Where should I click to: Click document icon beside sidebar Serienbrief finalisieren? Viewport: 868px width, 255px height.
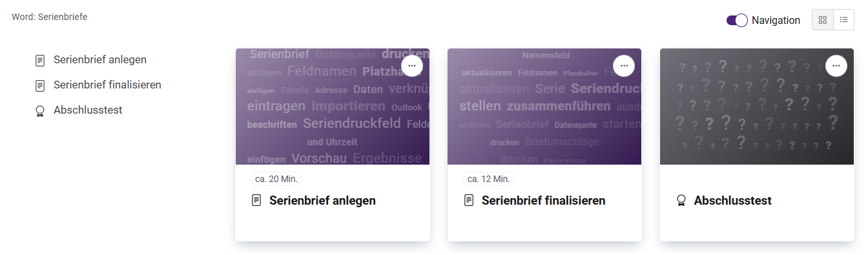click(40, 85)
